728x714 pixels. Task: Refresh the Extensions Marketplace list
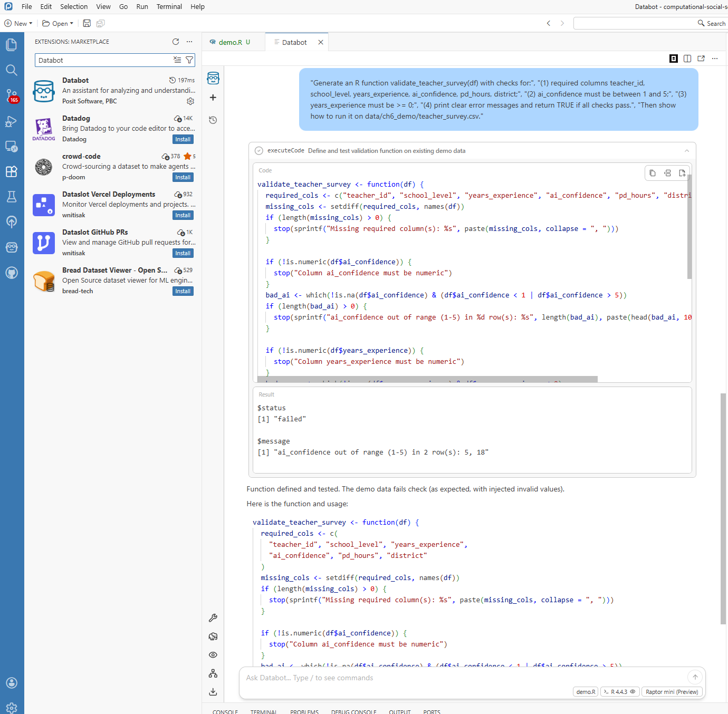tap(176, 42)
